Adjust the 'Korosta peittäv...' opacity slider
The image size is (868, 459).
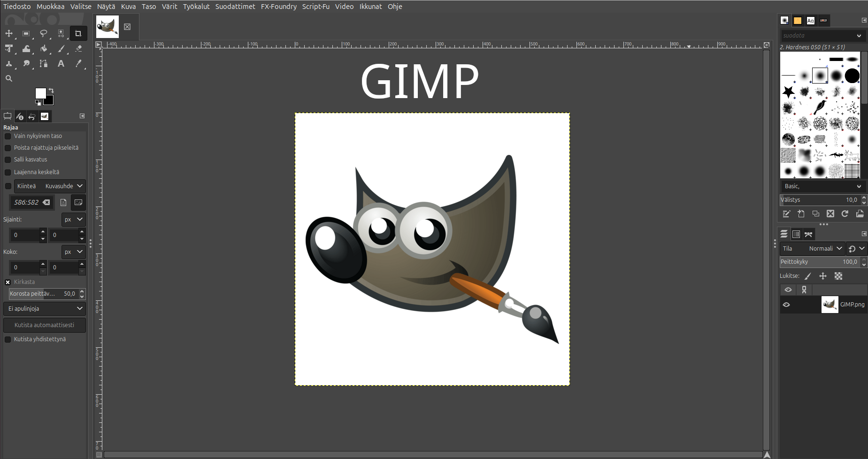coord(44,294)
